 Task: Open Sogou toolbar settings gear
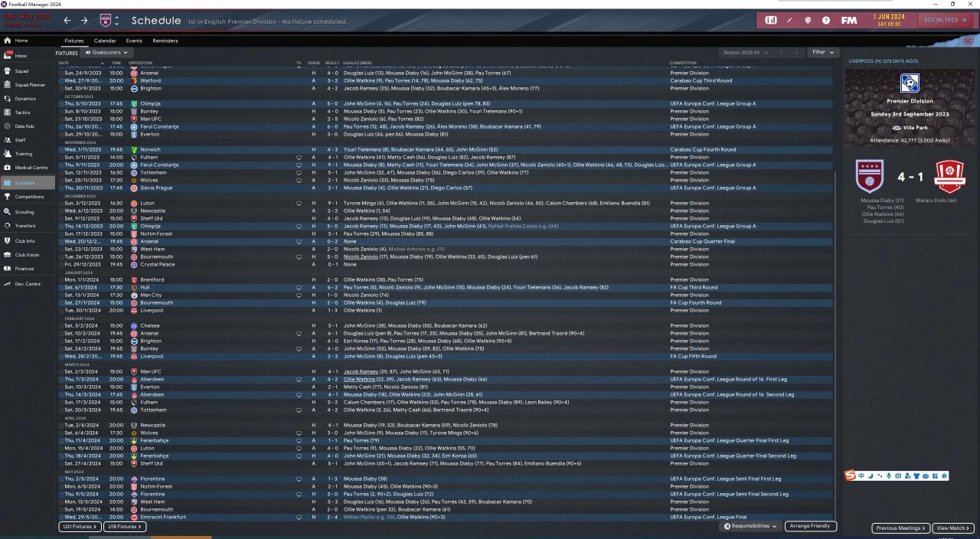(944, 476)
